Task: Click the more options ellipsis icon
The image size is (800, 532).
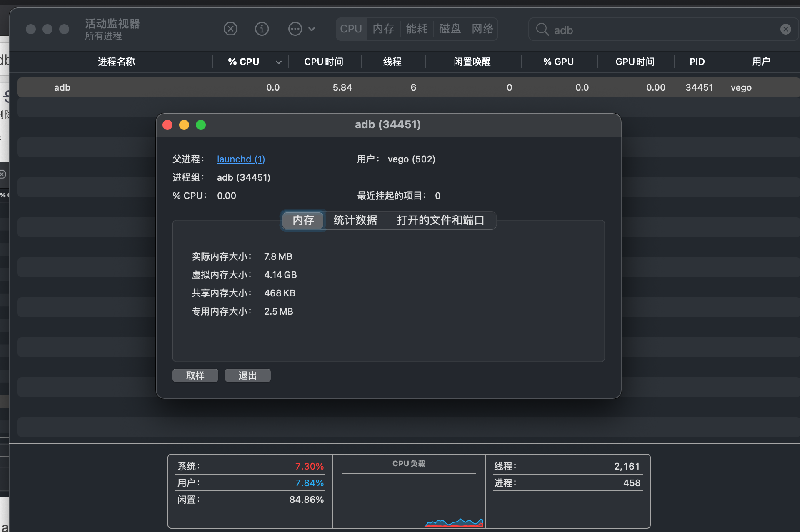Action: point(295,29)
